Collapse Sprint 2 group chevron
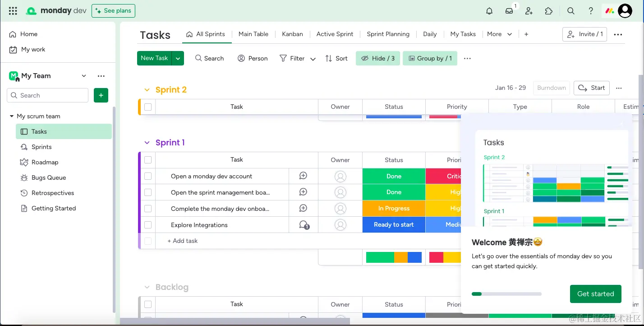644x326 pixels. 147,90
